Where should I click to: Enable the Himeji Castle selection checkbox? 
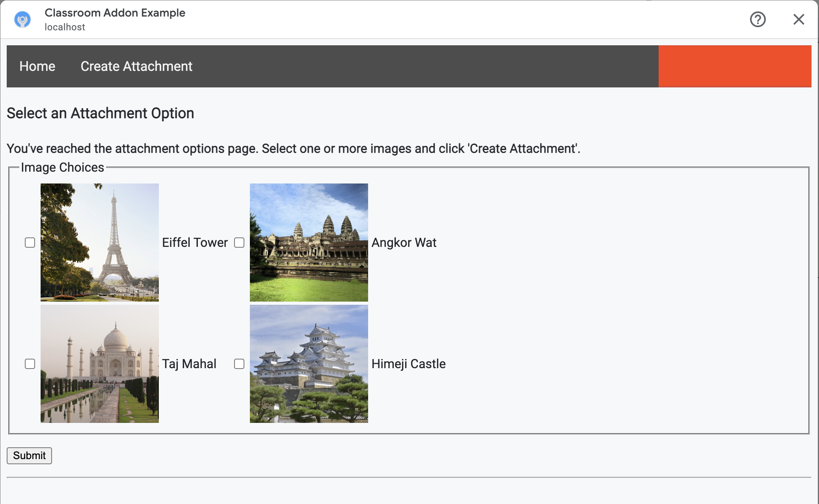click(x=239, y=364)
